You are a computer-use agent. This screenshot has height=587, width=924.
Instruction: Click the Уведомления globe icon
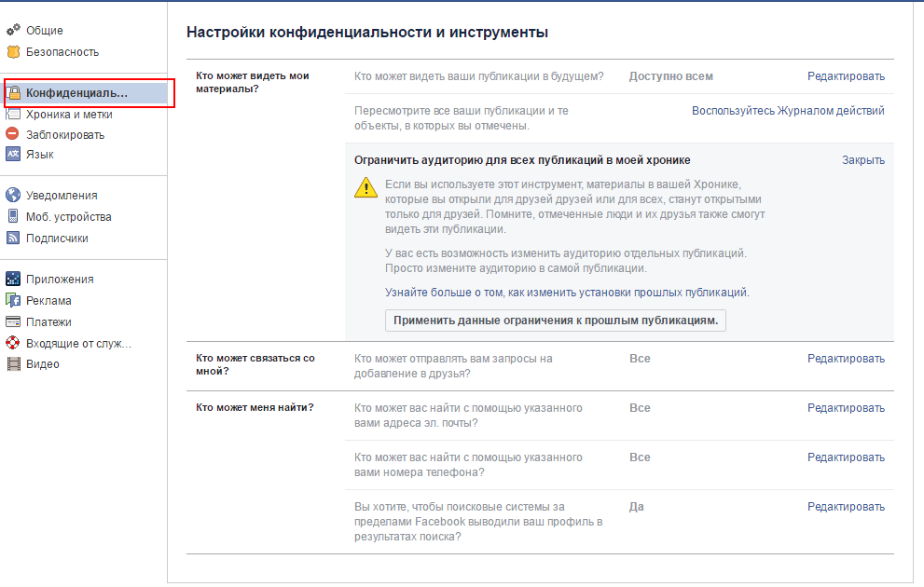14,194
